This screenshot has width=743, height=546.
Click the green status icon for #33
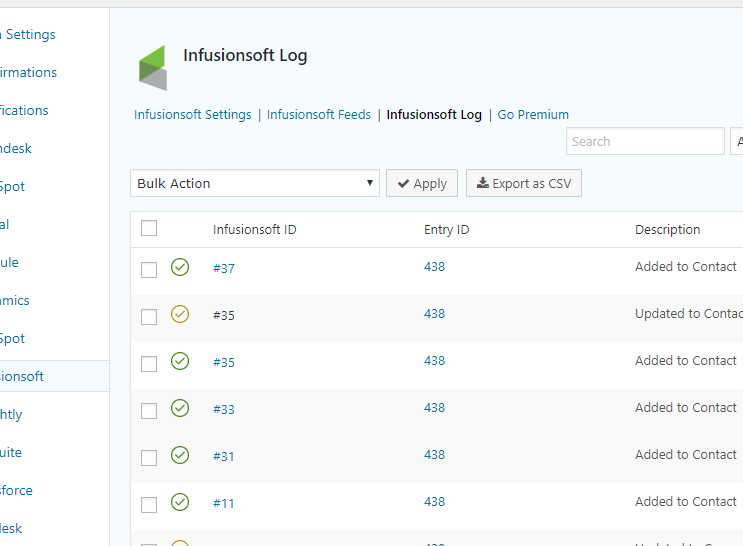180,408
